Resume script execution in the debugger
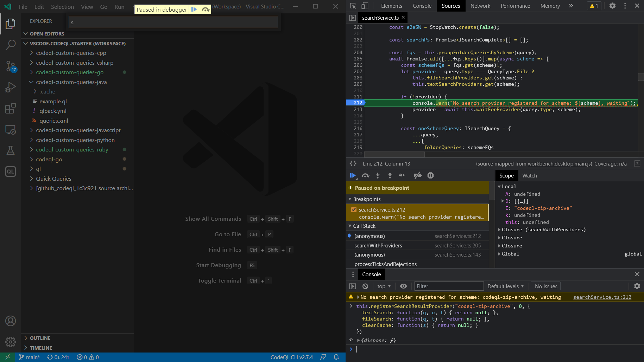Viewport: 644px width, 362px height. 353,175
